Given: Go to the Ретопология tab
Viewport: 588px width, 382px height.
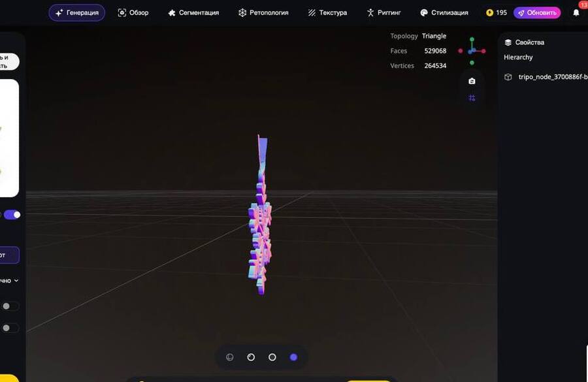Looking at the screenshot, I should (263, 13).
